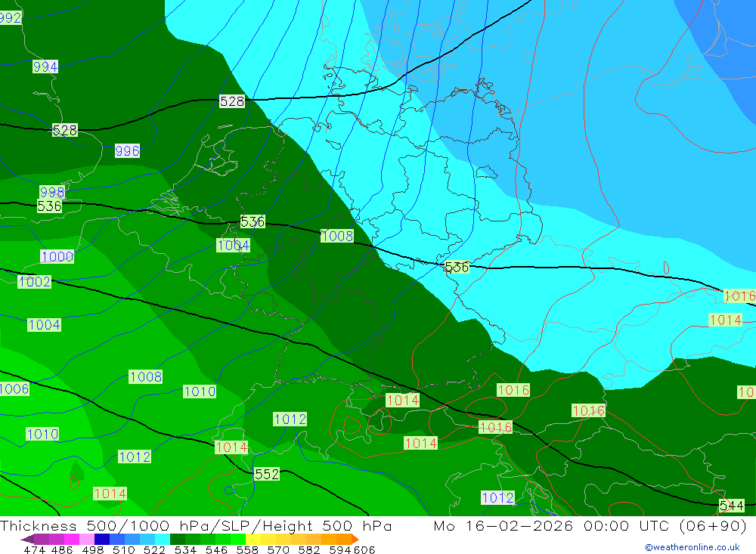756x554 pixels.
Task: Click the '1006' isobar label
Action: (14, 388)
